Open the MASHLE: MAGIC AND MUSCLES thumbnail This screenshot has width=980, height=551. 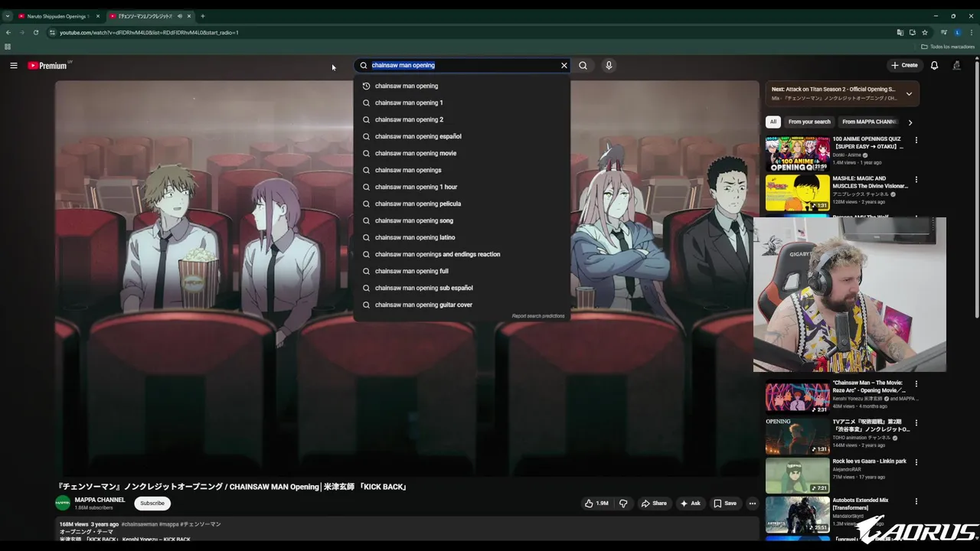pos(797,193)
